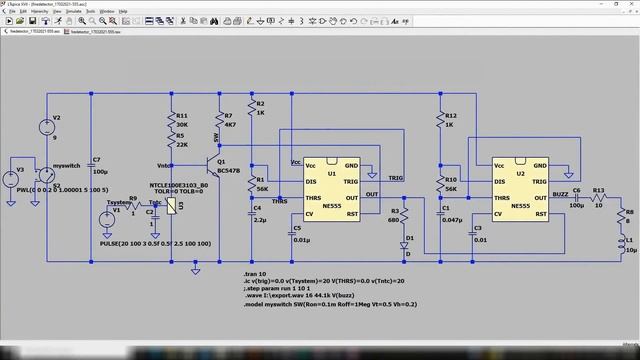Screen dimensions: 640x360
Task: Open the View menu
Action: click(x=57, y=11)
